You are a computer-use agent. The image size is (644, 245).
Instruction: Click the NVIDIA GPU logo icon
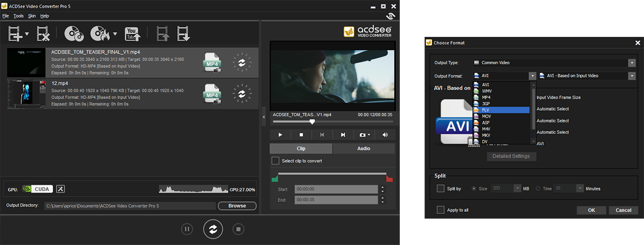[27, 189]
